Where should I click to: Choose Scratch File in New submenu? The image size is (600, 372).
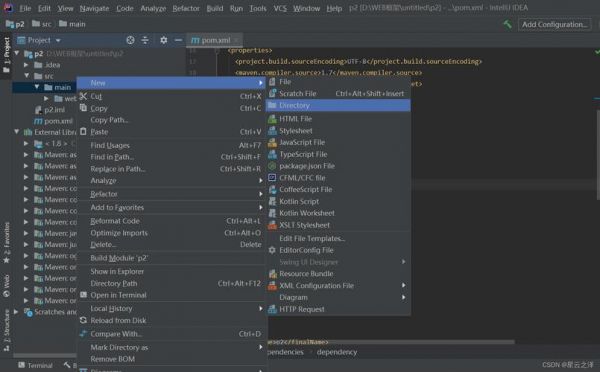(338, 93)
